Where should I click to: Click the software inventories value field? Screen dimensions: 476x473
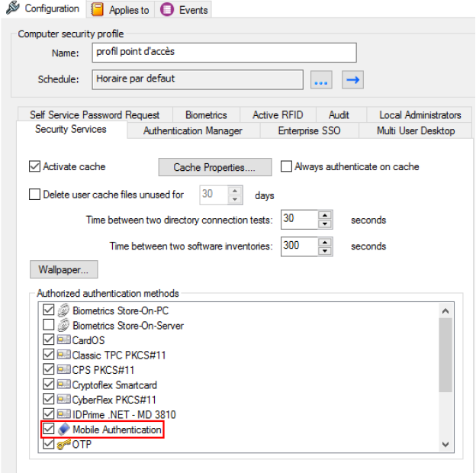299,246
